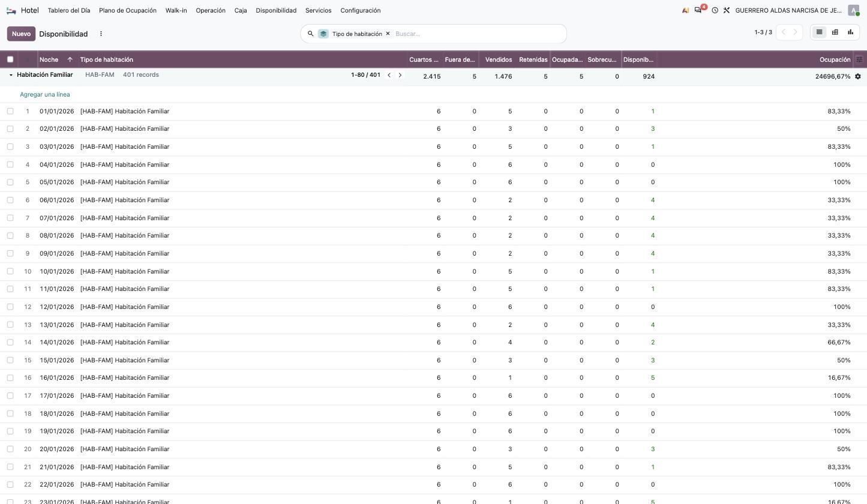This screenshot has width=867, height=504.
Task: Show previous records in Habitación Familiar group
Action: [x=389, y=75]
